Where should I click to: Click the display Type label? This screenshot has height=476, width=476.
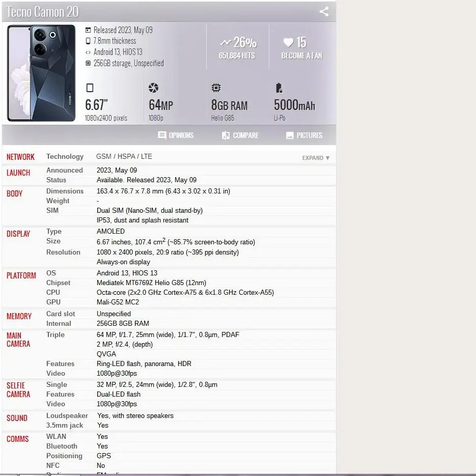[x=54, y=231]
